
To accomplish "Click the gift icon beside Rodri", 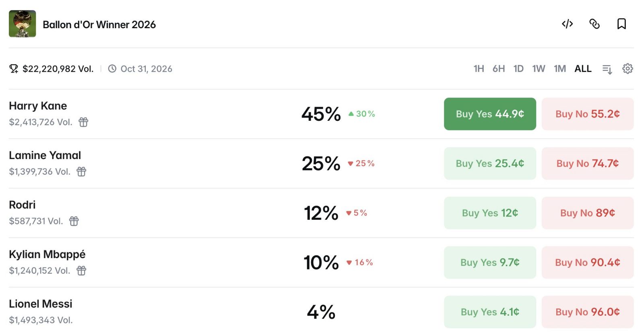I will pos(74,221).
